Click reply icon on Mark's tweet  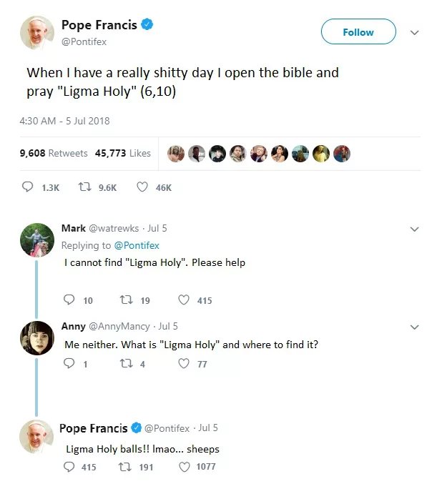tap(69, 300)
